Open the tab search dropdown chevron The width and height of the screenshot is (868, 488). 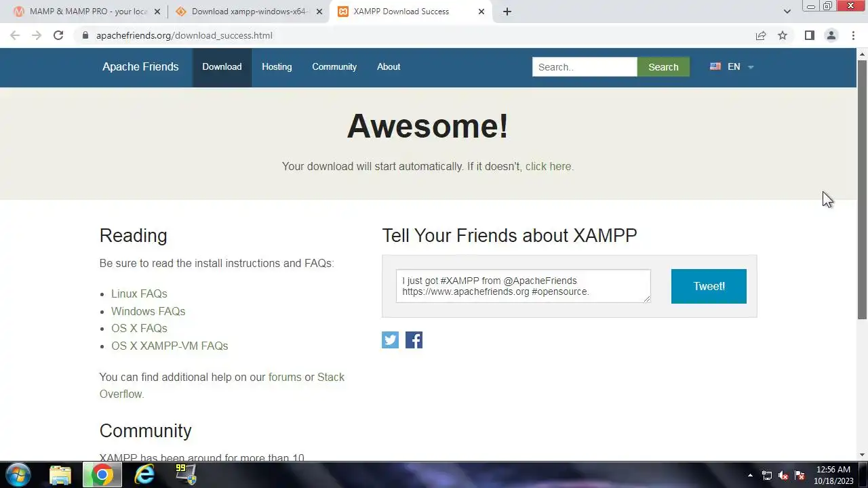click(x=787, y=12)
